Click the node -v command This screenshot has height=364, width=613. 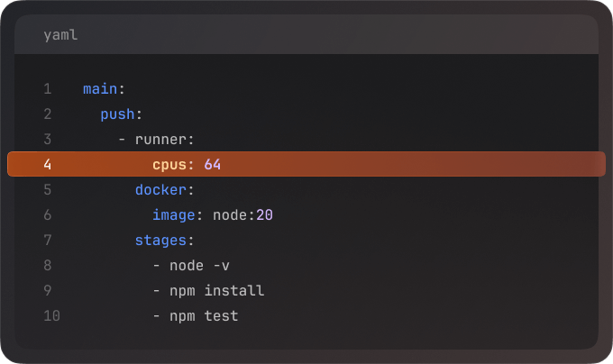click(x=204, y=266)
